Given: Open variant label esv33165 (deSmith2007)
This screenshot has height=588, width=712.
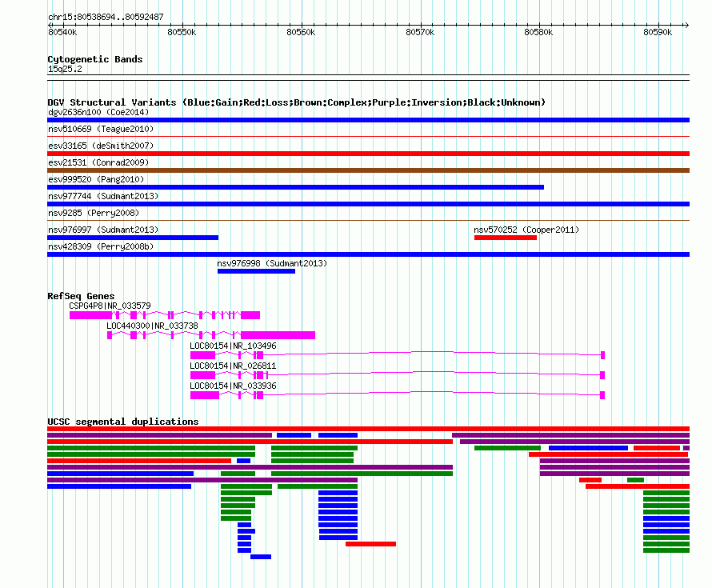Looking at the screenshot, I should 101,146.
